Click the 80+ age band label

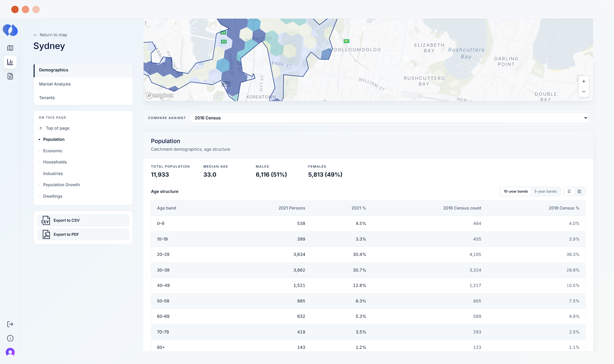pos(161,347)
